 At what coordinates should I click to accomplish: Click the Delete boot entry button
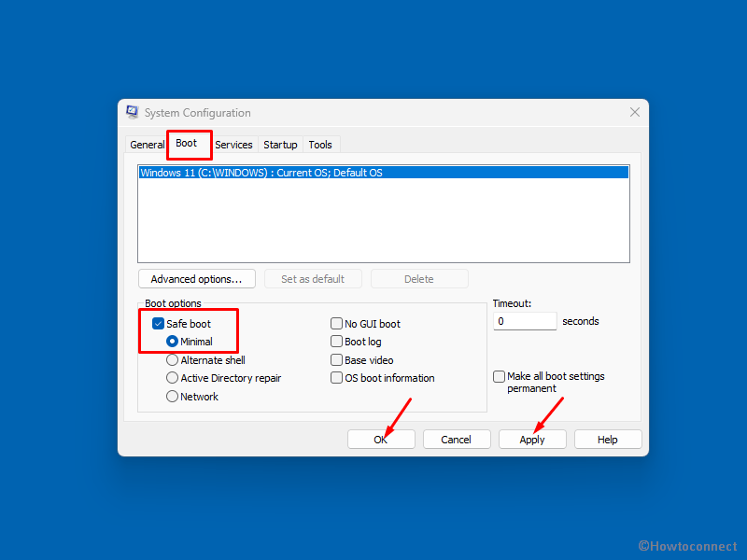(419, 279)
